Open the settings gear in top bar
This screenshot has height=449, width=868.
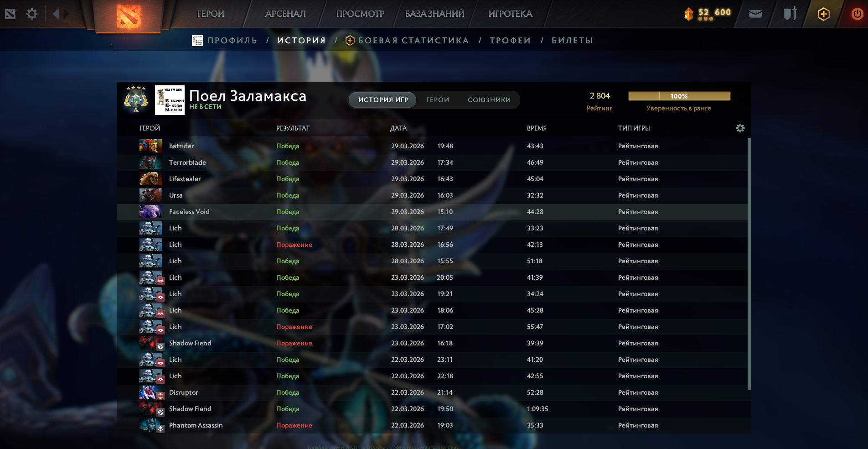[31, 14]
